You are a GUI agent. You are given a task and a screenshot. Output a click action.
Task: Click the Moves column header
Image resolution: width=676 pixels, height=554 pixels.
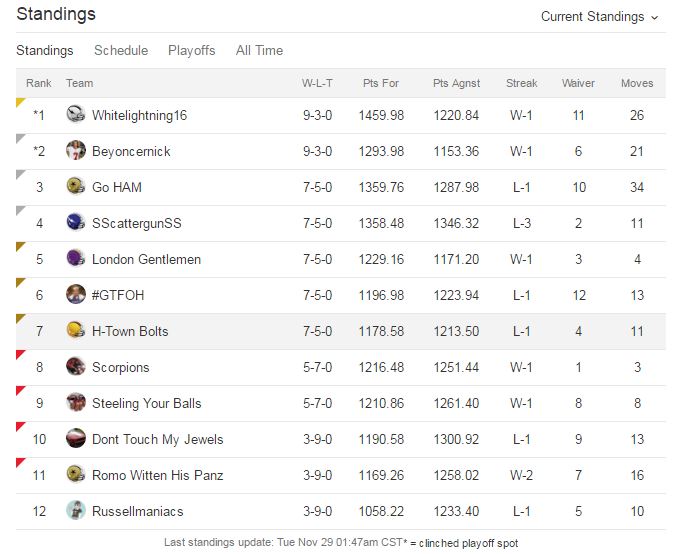(636, 83)
